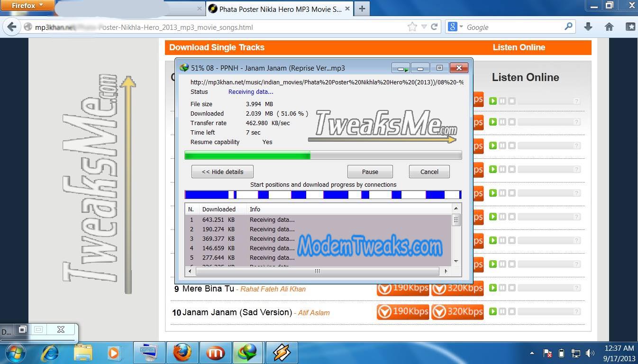Seek in the Mere Bina Tu player bar
This screenshot has width=638, height=364.
click(x=545, y=288)
